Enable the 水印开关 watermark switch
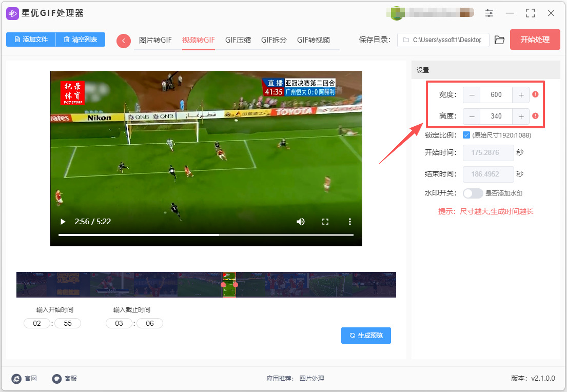This screenshot has height=392, width=567. [x=473, y=193]
